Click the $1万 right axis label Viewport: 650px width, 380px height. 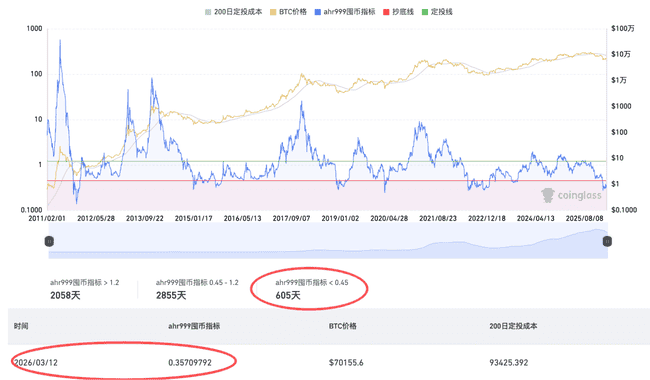pos(619,80)
